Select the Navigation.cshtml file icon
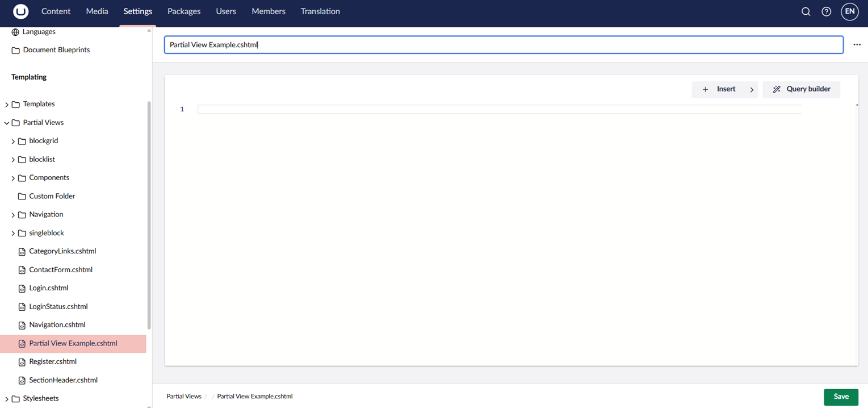This screenshot has height=408, width=868. pos(21,324)
